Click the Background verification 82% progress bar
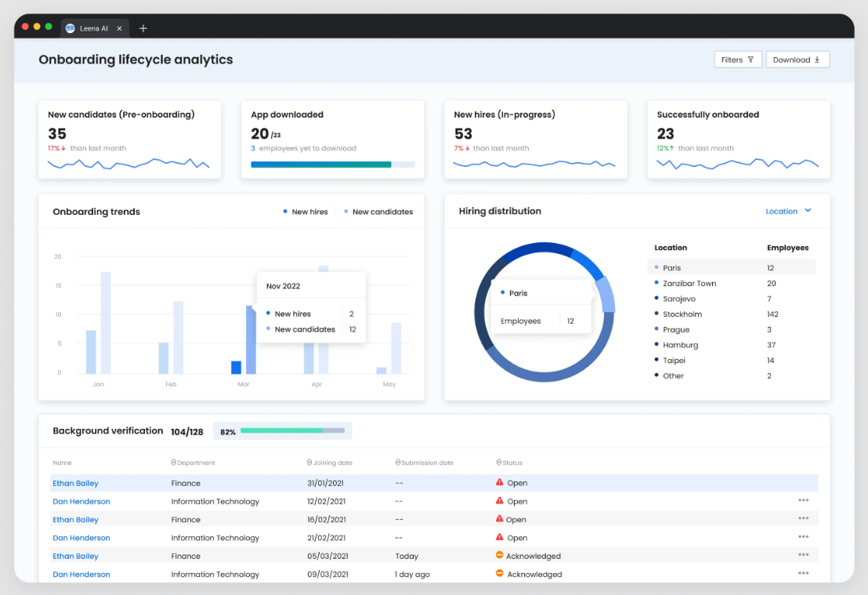This screenshot has height=595, width=868. pyautogui.click(x=294, y=430)
